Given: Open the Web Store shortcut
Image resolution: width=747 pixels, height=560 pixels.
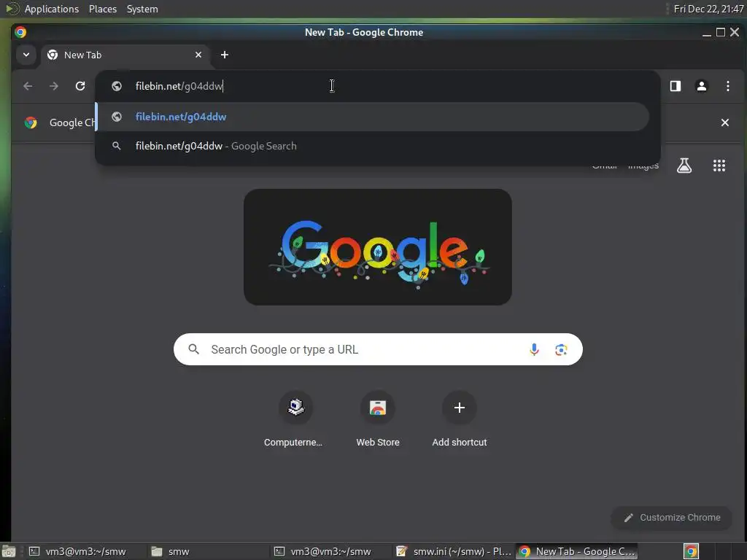Looking at the screenshot, I should (x=378, y=419).
